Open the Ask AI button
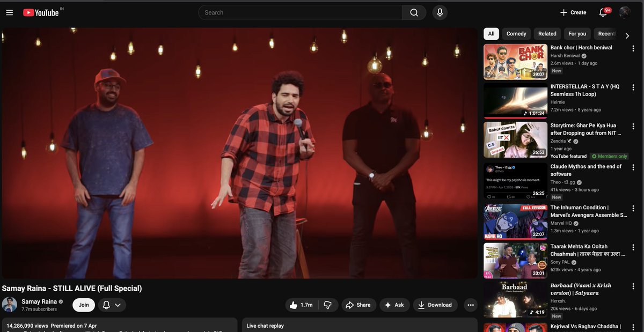This screenshot has width=644, height=332. click(394, 305)
